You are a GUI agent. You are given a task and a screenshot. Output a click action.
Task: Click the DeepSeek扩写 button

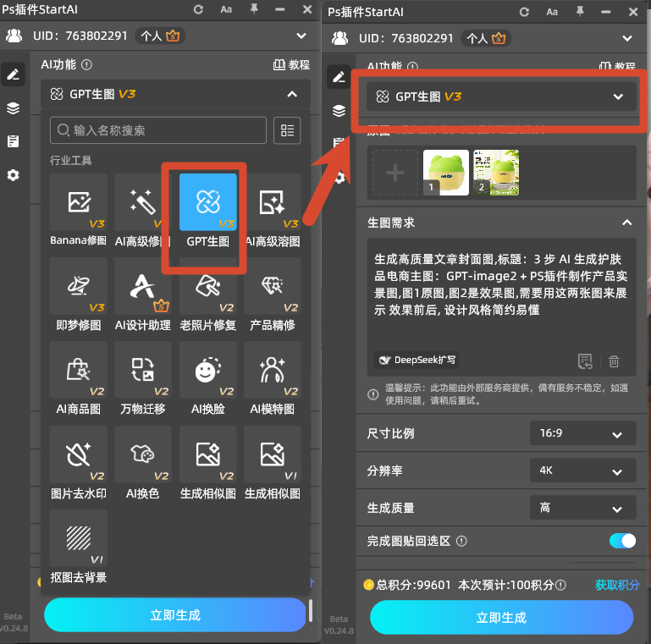pos(417,361)
